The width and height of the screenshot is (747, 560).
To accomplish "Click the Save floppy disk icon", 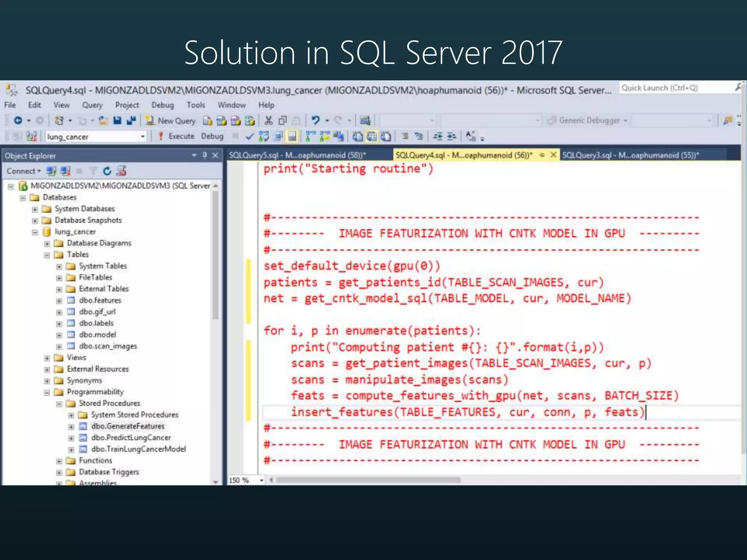I will [117, 120].
